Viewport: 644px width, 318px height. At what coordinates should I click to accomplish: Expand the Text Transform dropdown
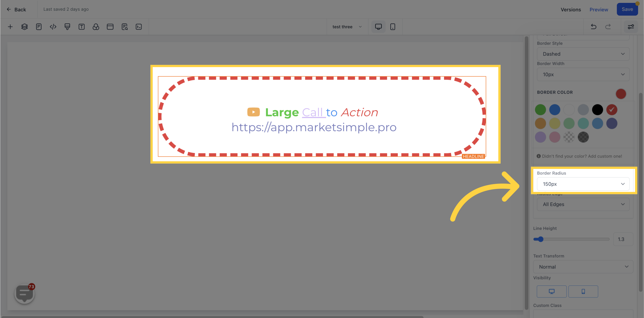point(583,267)
